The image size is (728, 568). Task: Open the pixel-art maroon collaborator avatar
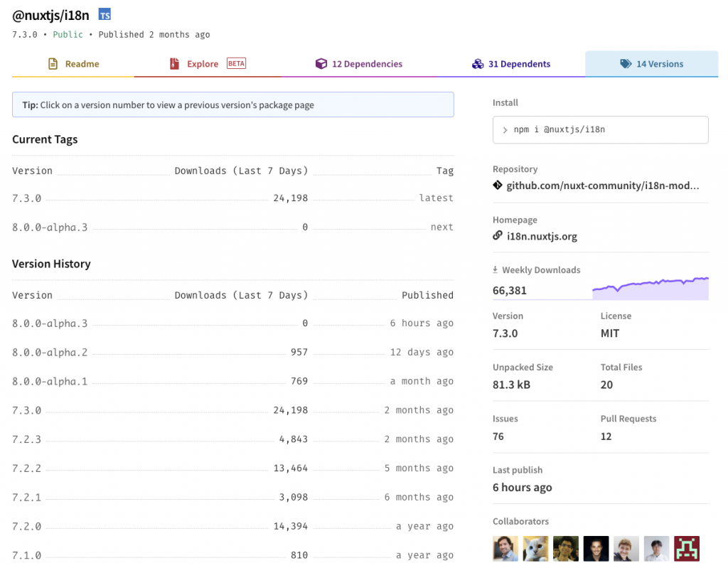pos(687,549)
